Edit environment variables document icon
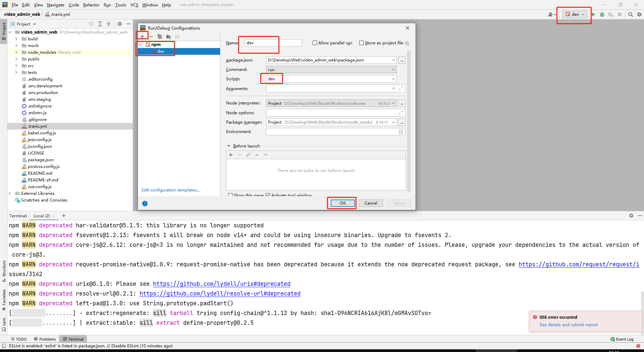 click(401, 132)
